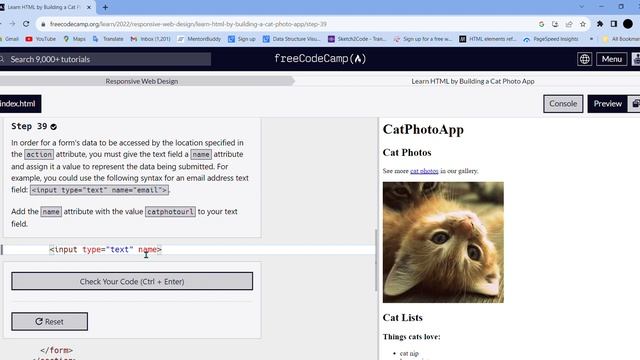640x360 pixels.
Task: Open Learn HTML by Building a Cat Photo App breadcrumb
Action: pos(473,81)
